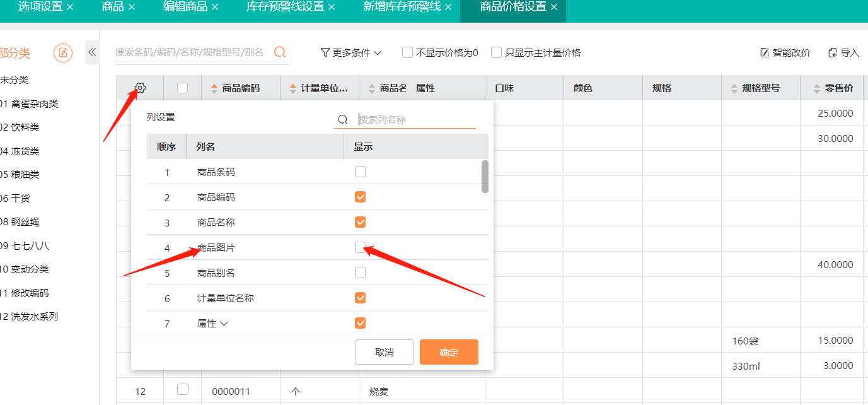Collapse the left category sidebar
Screen dimensions: 868x405
coord(92,52)
